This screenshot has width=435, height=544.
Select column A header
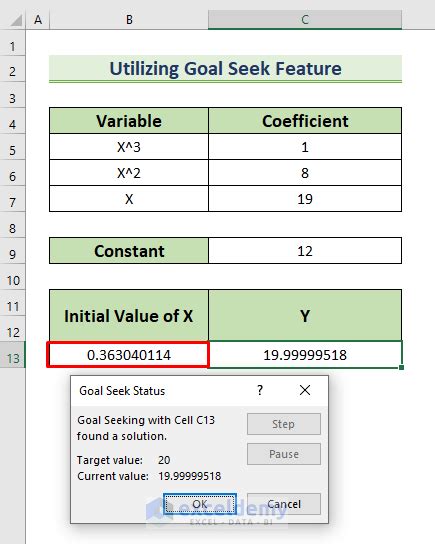(x=38, y=20)
